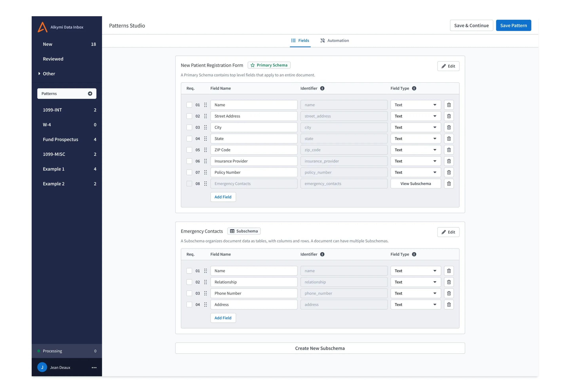This screenshot has width=570, height=392.
Task: Click info icon beside primary Identifier header
Action: (322, 88)
